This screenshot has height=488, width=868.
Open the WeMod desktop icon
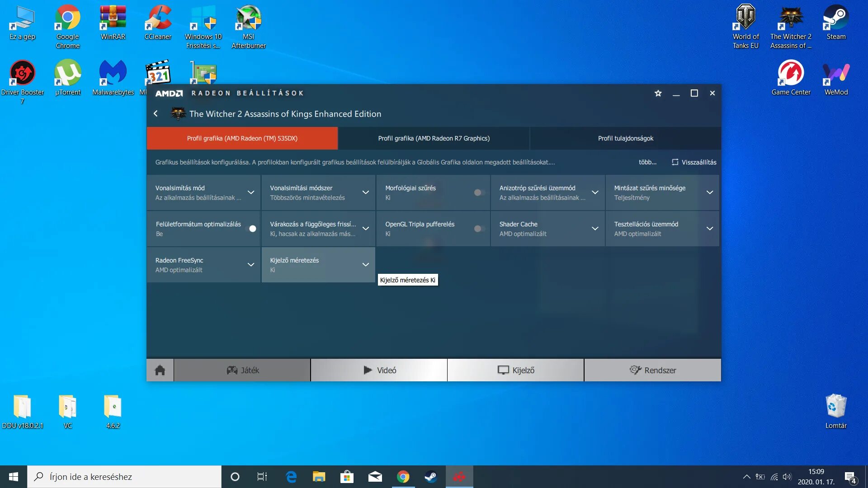tap(835, 78)
